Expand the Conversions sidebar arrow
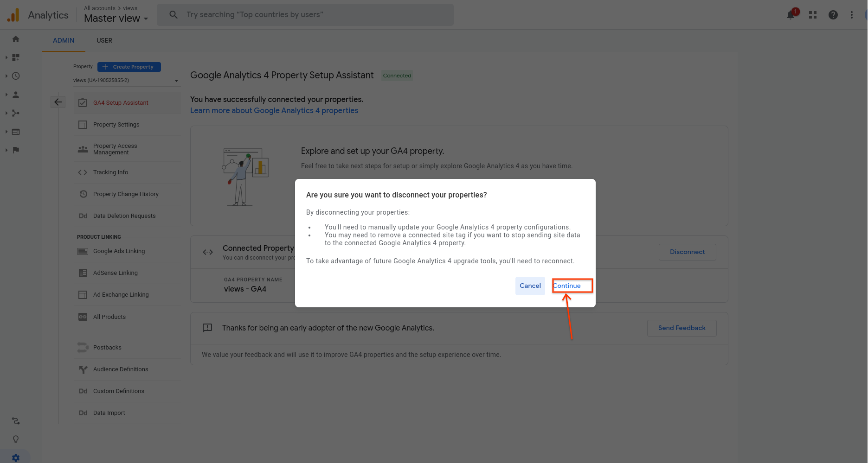Image resolution: width=868 pixels, height=464 pixels. click(x=6, y=150)
